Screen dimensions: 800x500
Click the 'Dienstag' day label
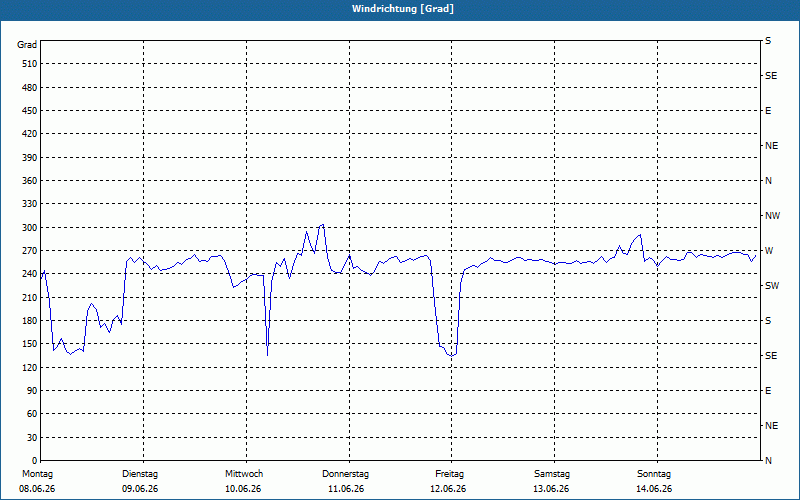pos(140,474)
